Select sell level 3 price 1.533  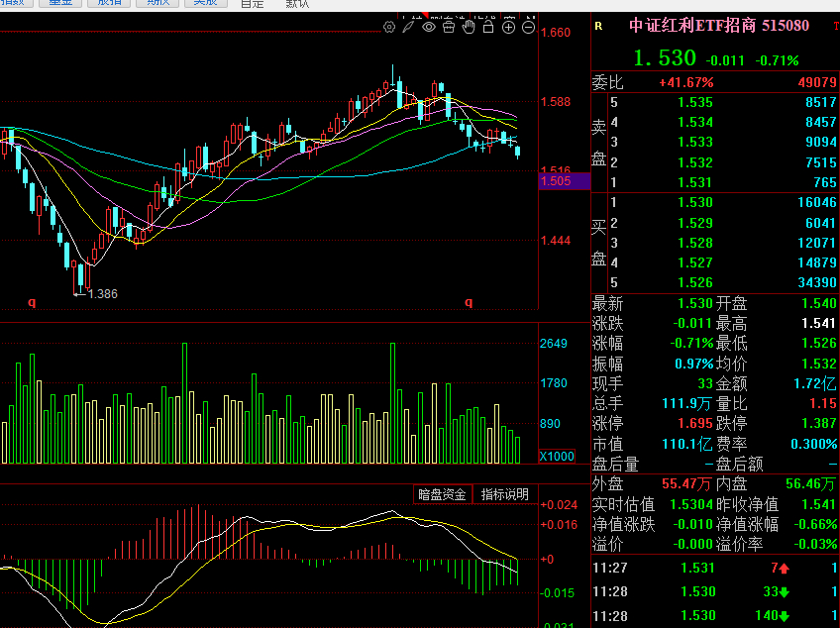click(x=695, y=142)
